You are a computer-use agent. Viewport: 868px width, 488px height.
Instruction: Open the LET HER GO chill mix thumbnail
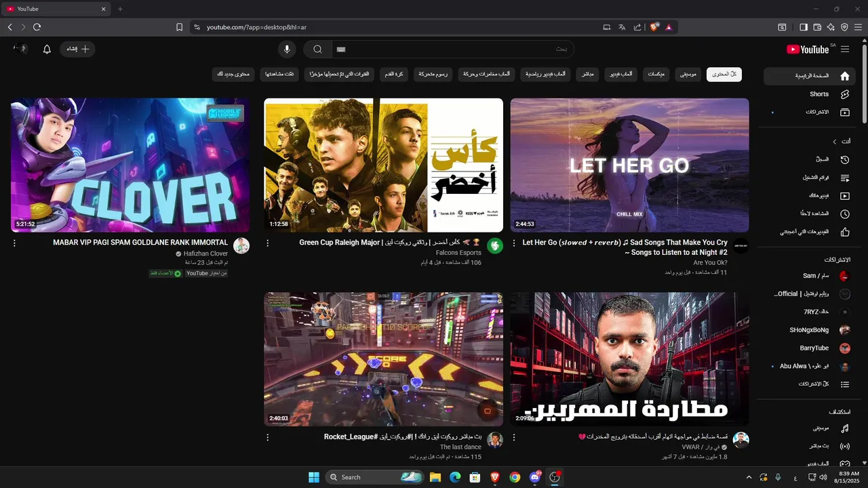pos(630,165)
